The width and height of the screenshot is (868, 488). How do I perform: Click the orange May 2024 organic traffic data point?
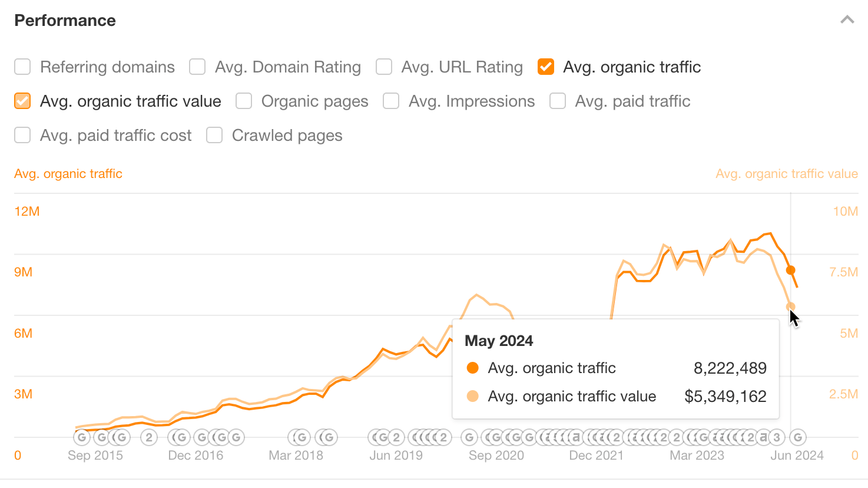(x=790, y=270)
